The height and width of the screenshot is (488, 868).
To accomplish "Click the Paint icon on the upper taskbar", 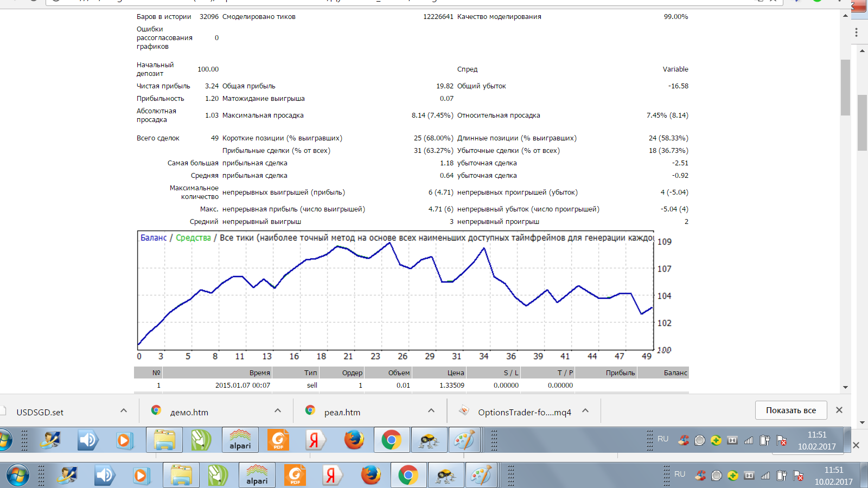I will (464, 440).
